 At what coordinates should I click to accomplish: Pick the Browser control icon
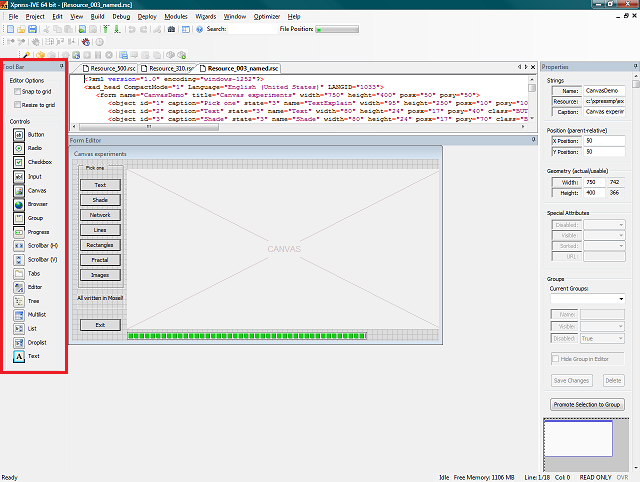point(19,204)
